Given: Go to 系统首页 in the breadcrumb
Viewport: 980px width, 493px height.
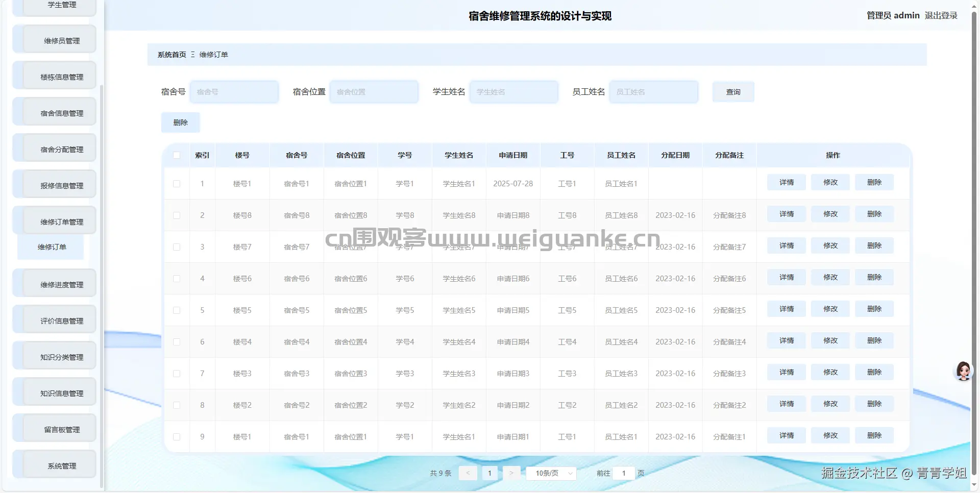Looking at the screenshot, I should [x=171, y=55].
